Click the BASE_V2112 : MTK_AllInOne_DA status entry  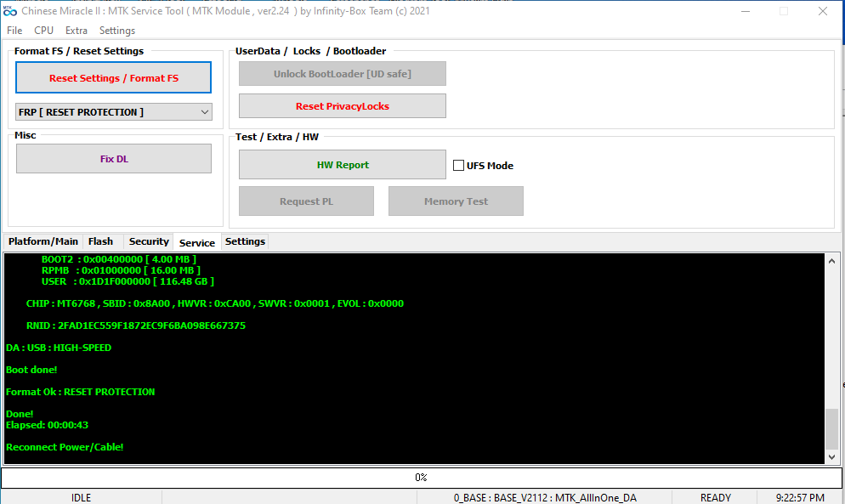[545, 497]
